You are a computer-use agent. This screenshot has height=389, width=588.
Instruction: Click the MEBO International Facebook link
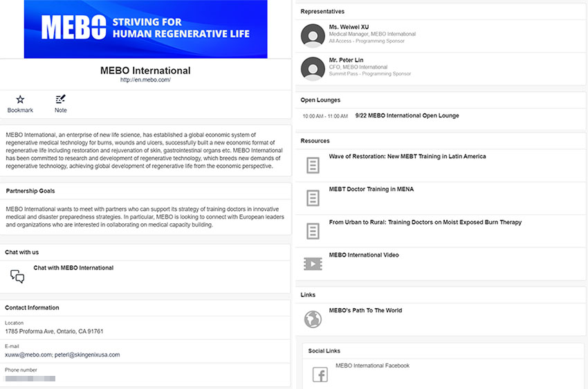(x=372, y=366)
